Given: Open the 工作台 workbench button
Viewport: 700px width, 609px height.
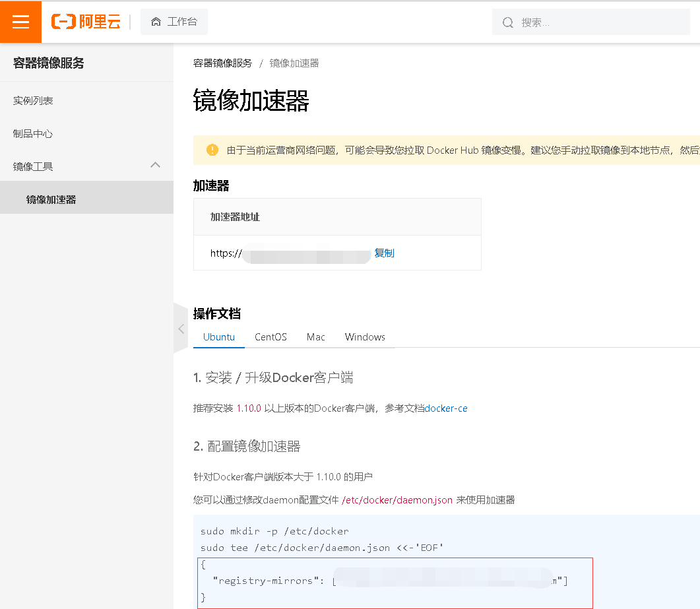Looking at the screenshot, I should pos(174,21).
